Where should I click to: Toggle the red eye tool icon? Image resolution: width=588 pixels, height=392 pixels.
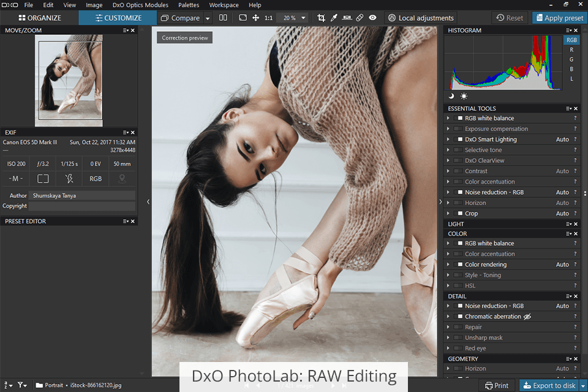pos(372,18)
